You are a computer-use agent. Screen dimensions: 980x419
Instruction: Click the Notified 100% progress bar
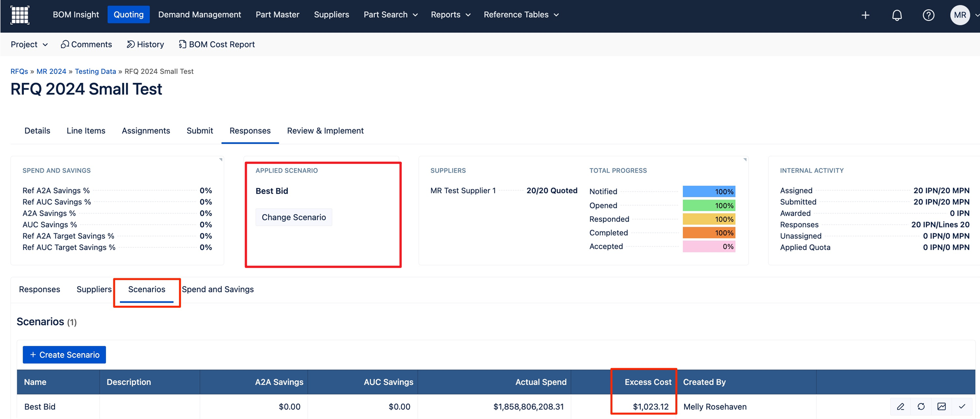tap(709, 191)
